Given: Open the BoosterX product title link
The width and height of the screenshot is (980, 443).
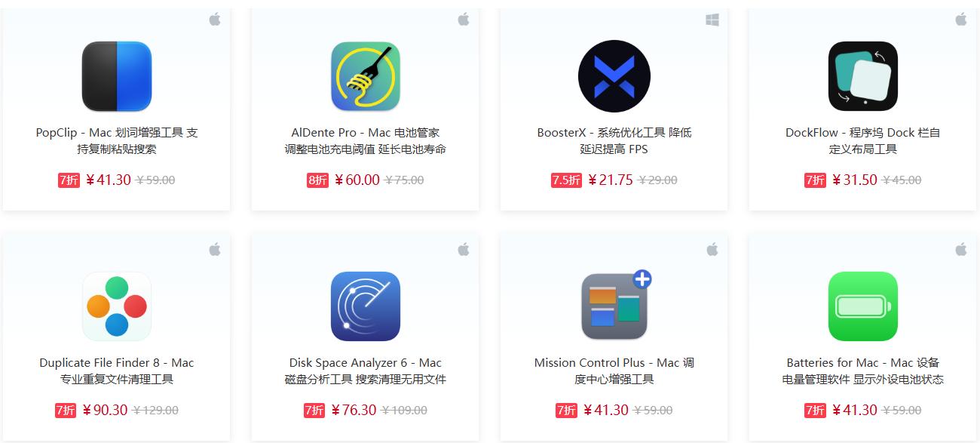Looking at the screenshot, I should click(614, 141).
